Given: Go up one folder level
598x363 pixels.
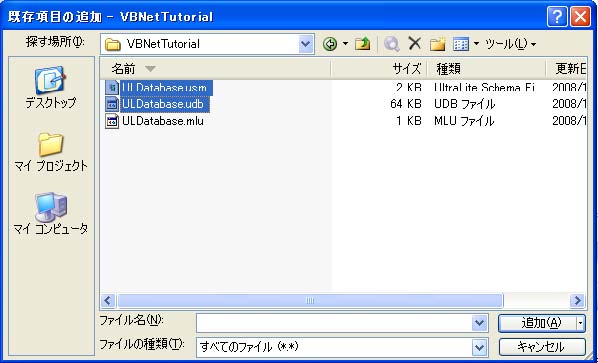Looking at the screenshot, I should [x=362, y=45].
